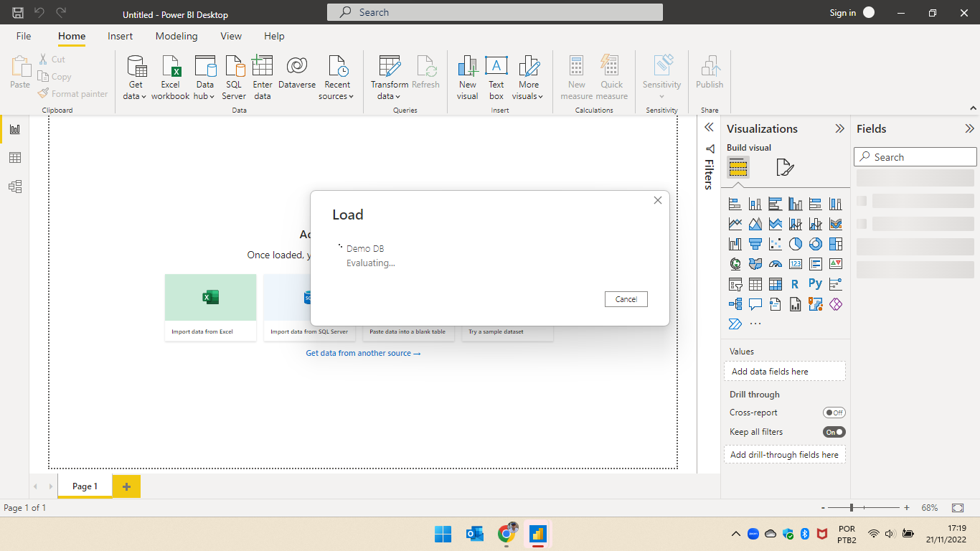Select the Page 1 tab
This screenshot has height=551, width=980.
click(x=85, y=486)
